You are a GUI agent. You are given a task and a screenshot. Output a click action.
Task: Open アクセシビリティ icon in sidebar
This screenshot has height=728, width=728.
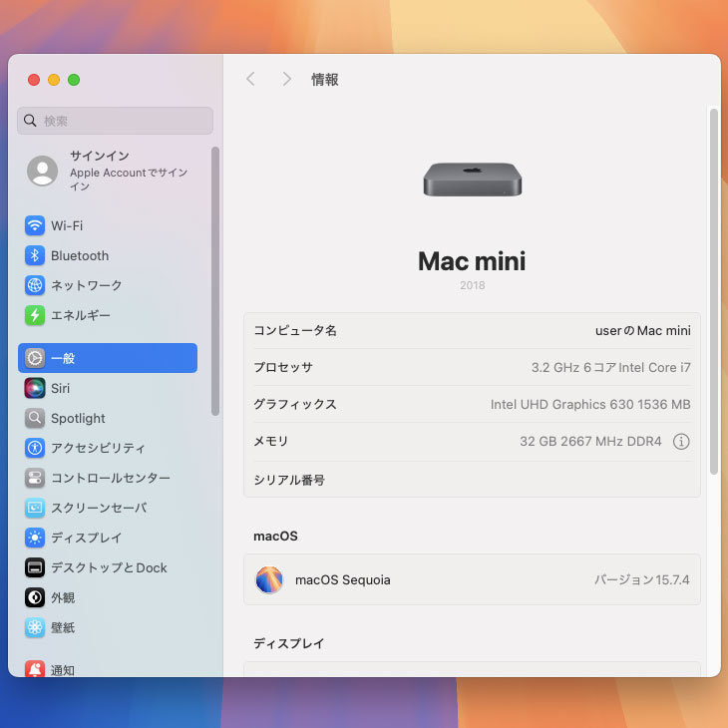pyautogui.click(x=35, y=448)
